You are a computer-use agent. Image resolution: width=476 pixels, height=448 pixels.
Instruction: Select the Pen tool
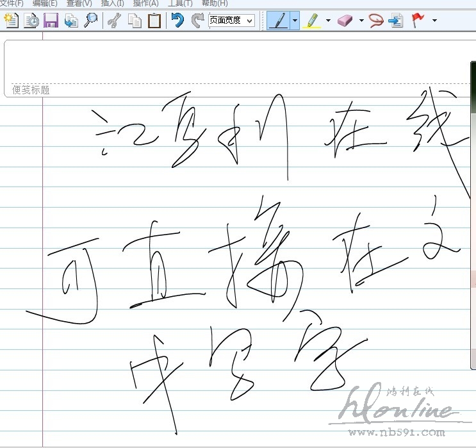point(279,21)
